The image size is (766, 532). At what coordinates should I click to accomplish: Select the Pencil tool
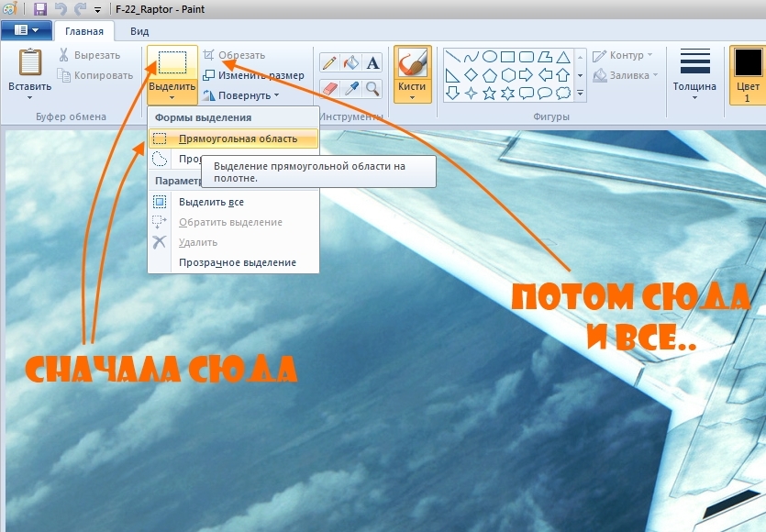(x=329, y=63)
